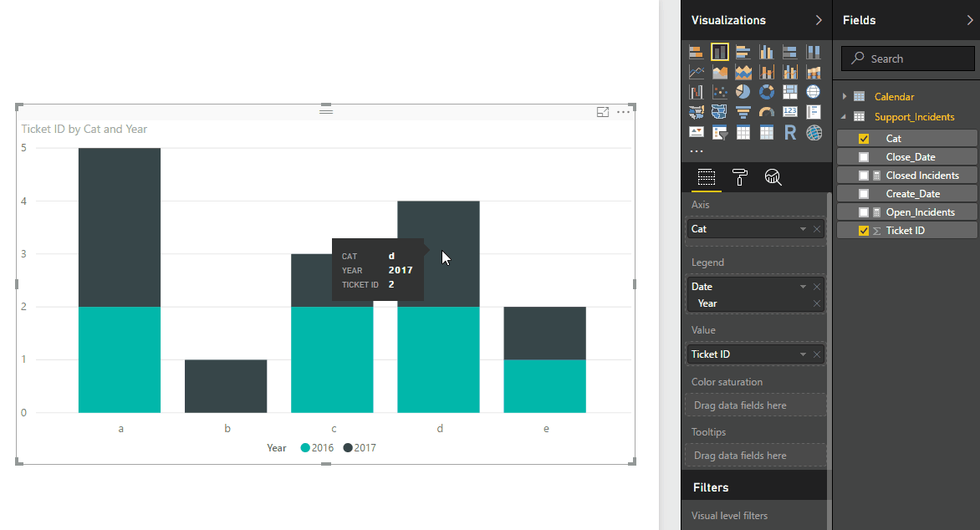Remove Year from the Legend hierarchy

tap(817, 303)
